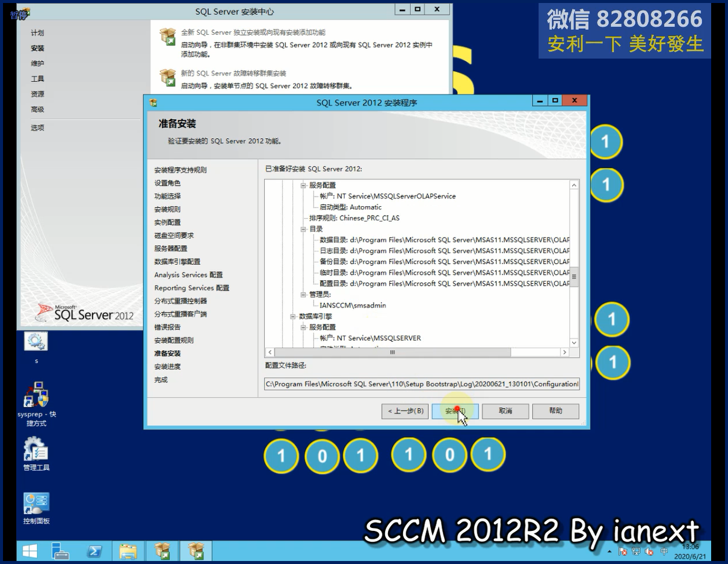Click 实例配置 wizard step
This screenshot has height=564, width=728.
167,222
